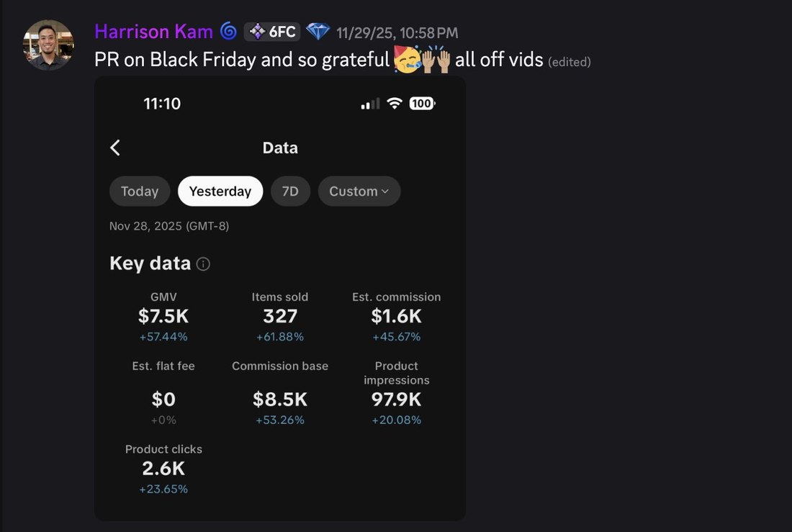Image resolution: width=792 pixels, height=532 pixels.
Task: Click the 11/29/25 message timestamp
Action: tap(397, 33)
